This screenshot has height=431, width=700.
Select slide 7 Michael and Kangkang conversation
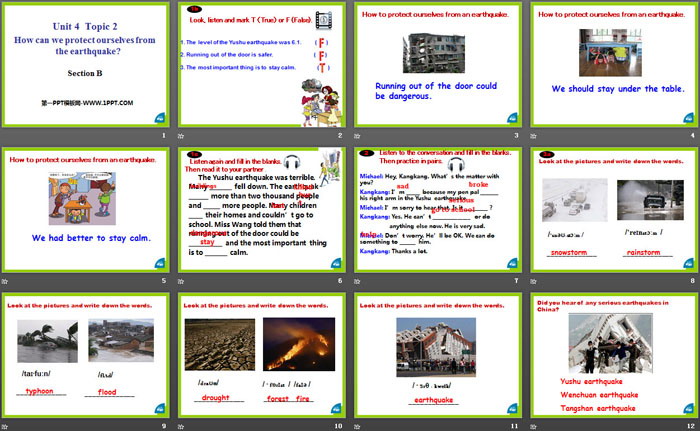click(438, 210)
